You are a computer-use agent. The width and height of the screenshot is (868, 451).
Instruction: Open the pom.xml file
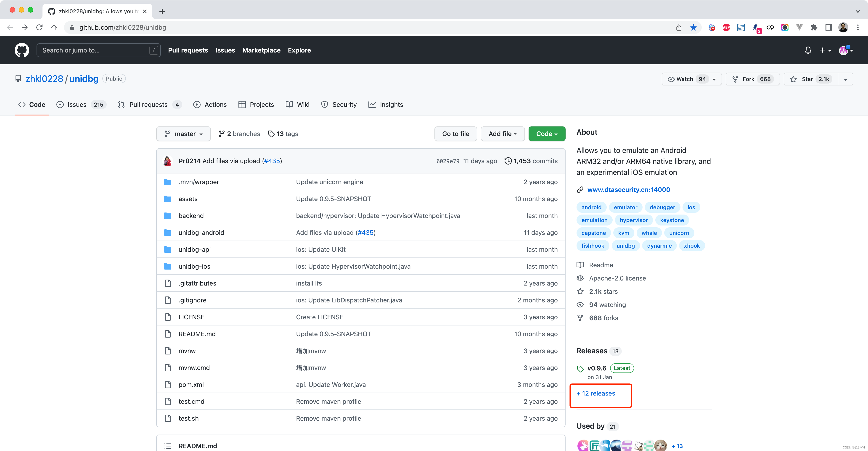(191, 384)
